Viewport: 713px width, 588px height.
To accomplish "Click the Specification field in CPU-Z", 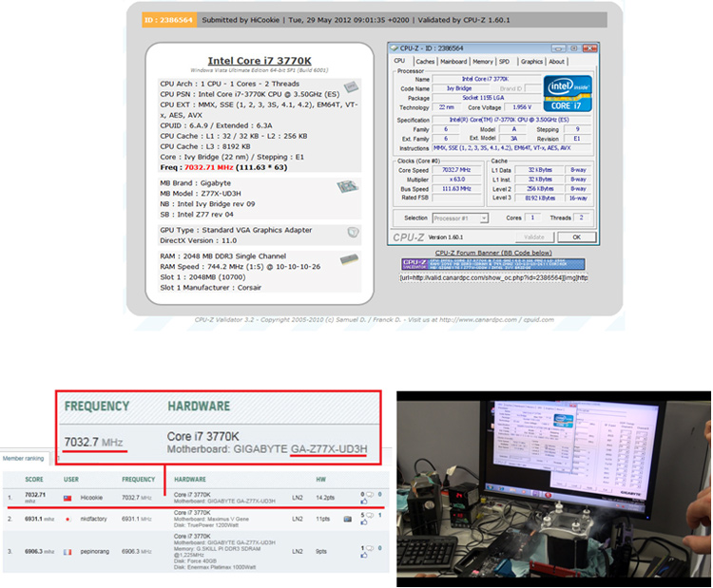I will 511,120.
